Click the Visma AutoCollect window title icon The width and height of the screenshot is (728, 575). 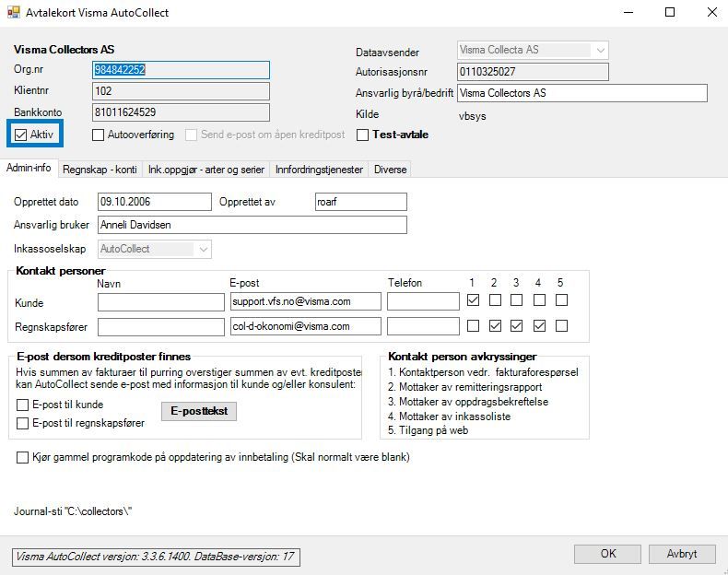pyautogui.click(x=14, y=12)
